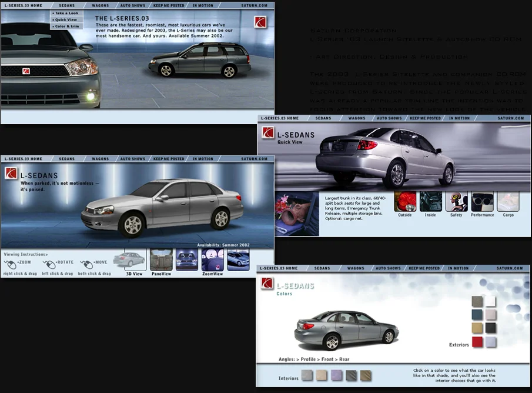This screenshot has width=532, height=393.
Task: Go to L-SERIES.03 HOME
Action: coord(22,5)
